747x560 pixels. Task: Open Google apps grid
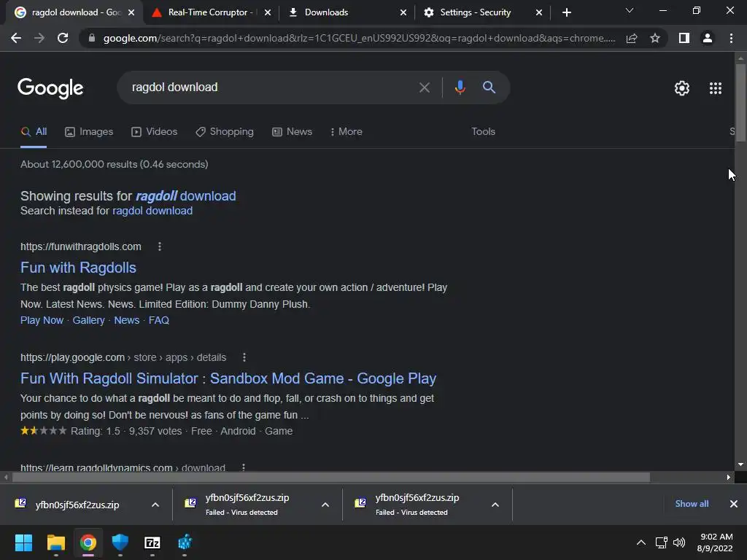coord(716,88)
